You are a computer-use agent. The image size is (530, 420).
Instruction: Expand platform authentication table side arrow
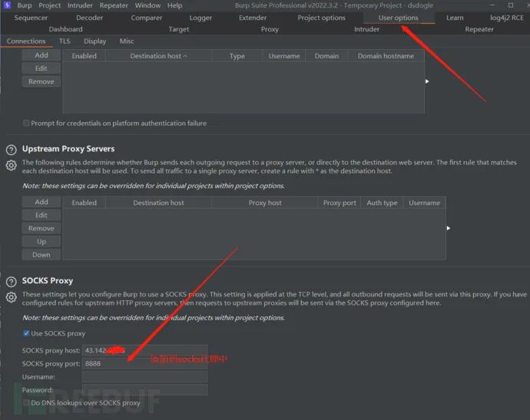pos(427,81)
